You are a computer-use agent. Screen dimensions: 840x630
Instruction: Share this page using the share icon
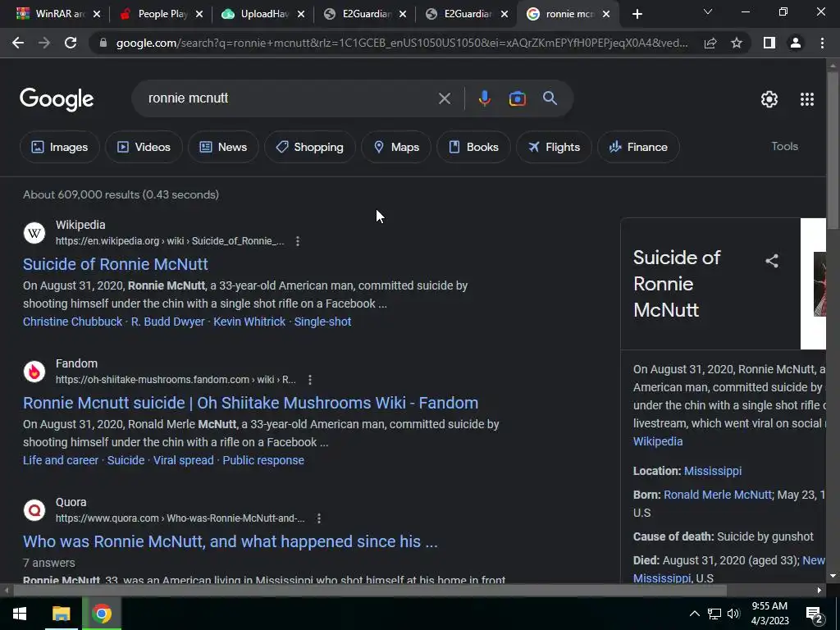click(710, 43)
